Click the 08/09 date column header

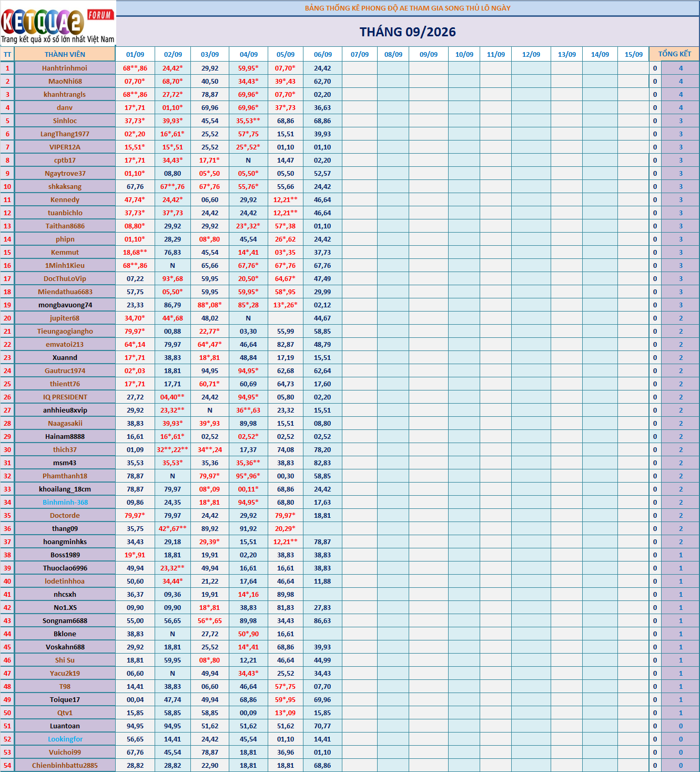pos(393,54)
